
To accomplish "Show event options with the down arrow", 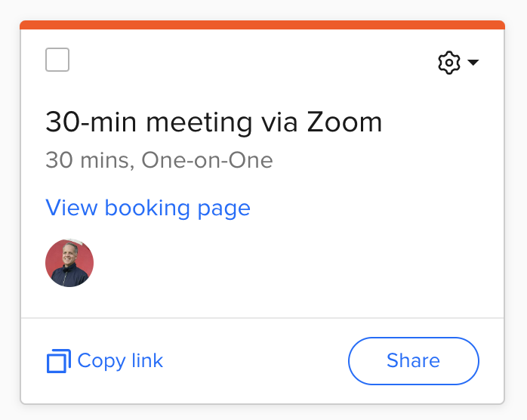I will 473,63.
